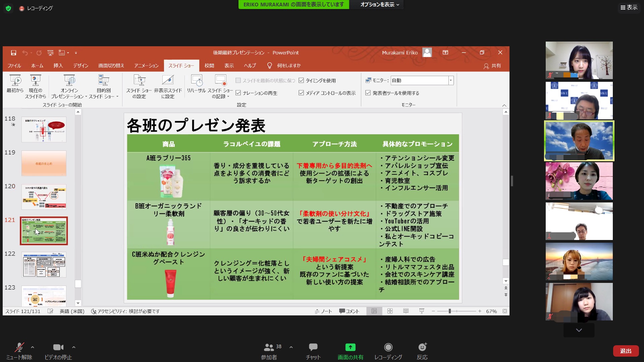Open the Notes pane (ノート) in status bar
644x362 pixels.
[x=323, y=311]
